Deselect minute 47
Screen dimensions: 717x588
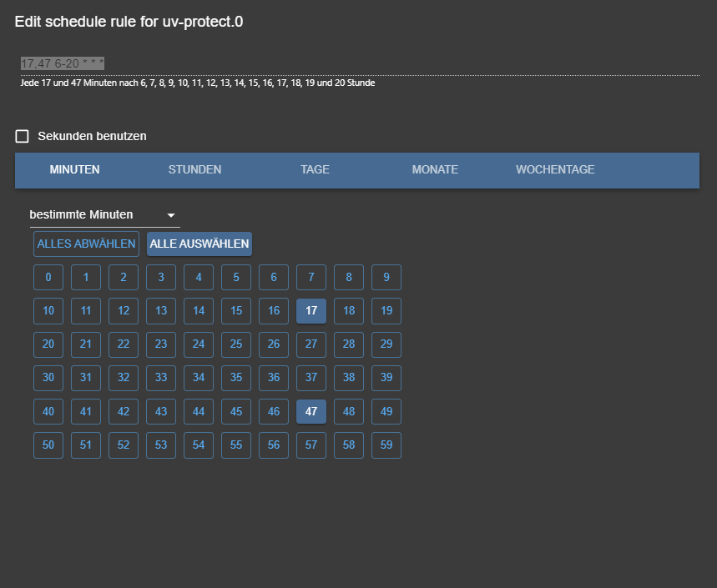pyautogui.click(x=311, y=411)
